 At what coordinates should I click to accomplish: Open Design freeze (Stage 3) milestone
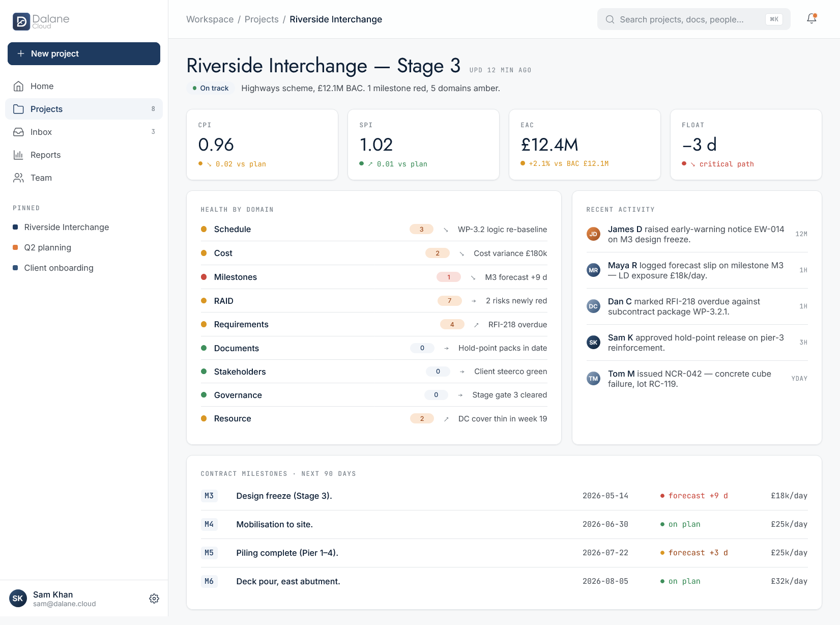[504, 496]
